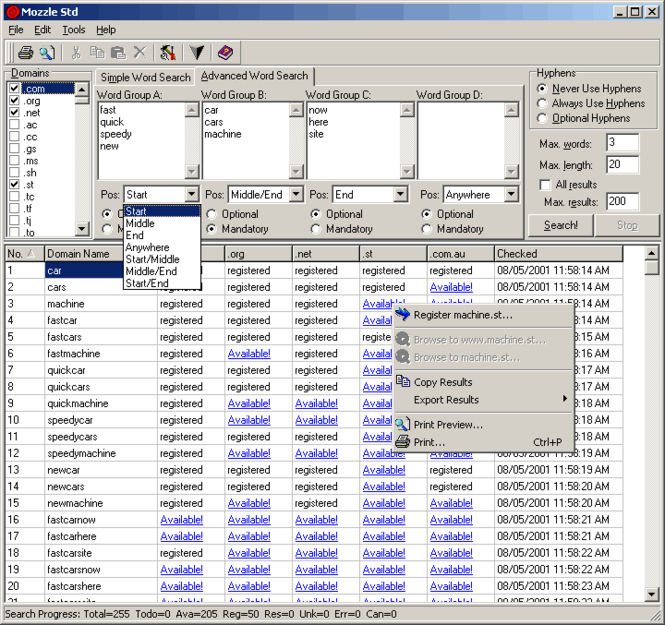Screen dimensions: 665x625
Task: Click the Copy toolbar icon
Action: (x=97, y=53)
